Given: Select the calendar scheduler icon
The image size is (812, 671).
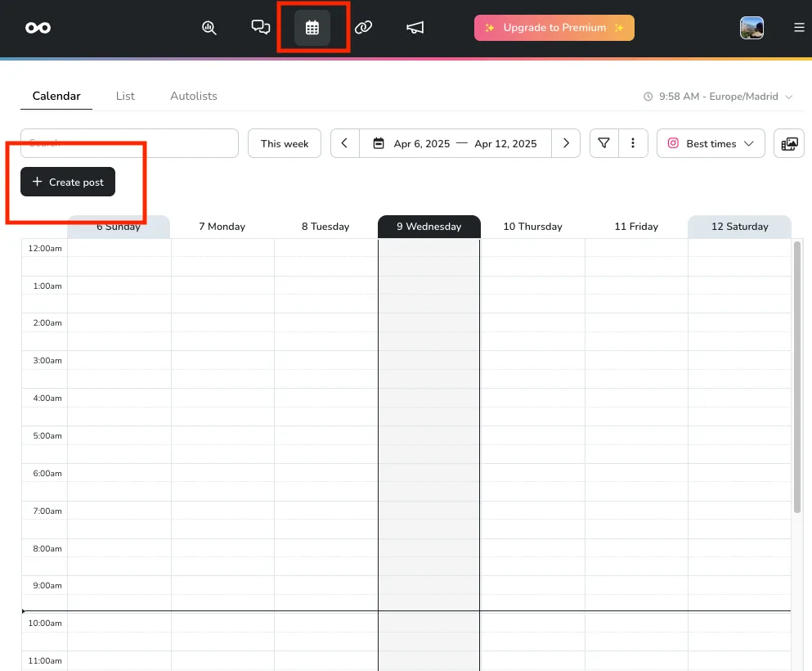Looking at the screenshot, I should pos(313,27).
